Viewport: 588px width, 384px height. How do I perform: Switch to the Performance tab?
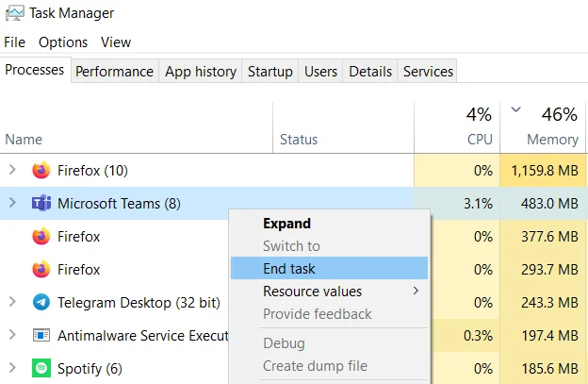(x=114, y=71)
